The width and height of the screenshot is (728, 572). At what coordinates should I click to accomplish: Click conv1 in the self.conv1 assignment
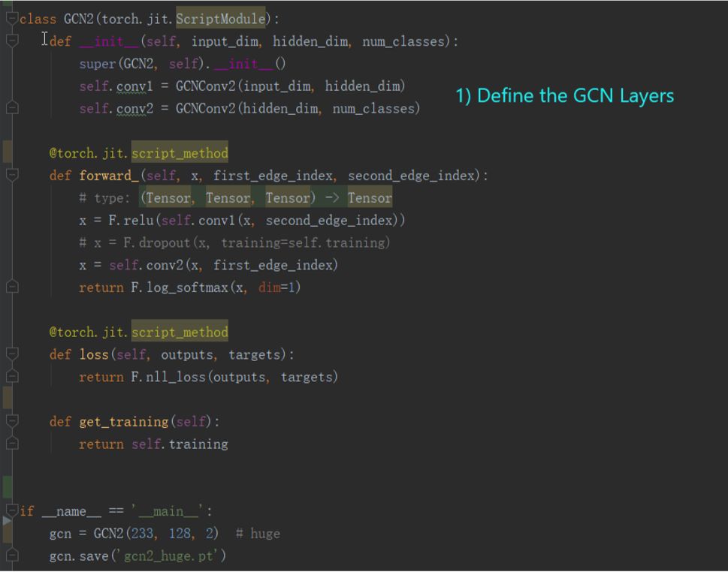click(134, 86)
